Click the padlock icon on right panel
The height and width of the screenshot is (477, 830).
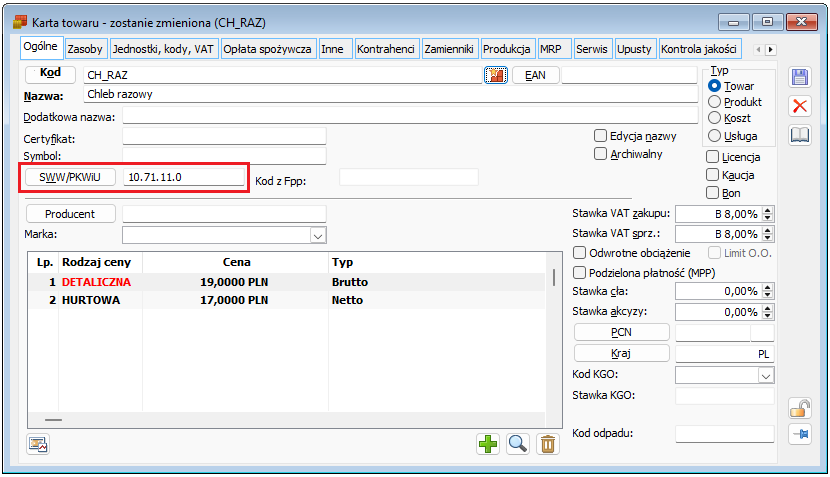tap(800, 408)
